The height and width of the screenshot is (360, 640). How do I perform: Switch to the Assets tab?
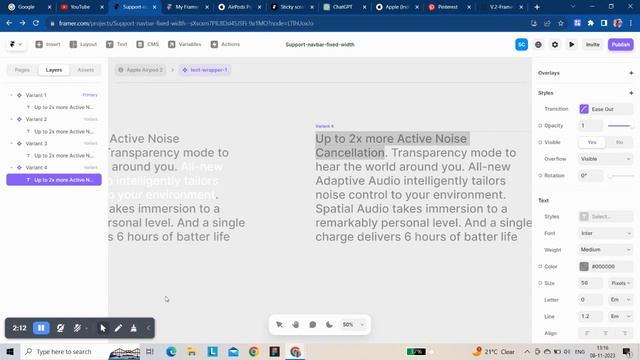85,70
